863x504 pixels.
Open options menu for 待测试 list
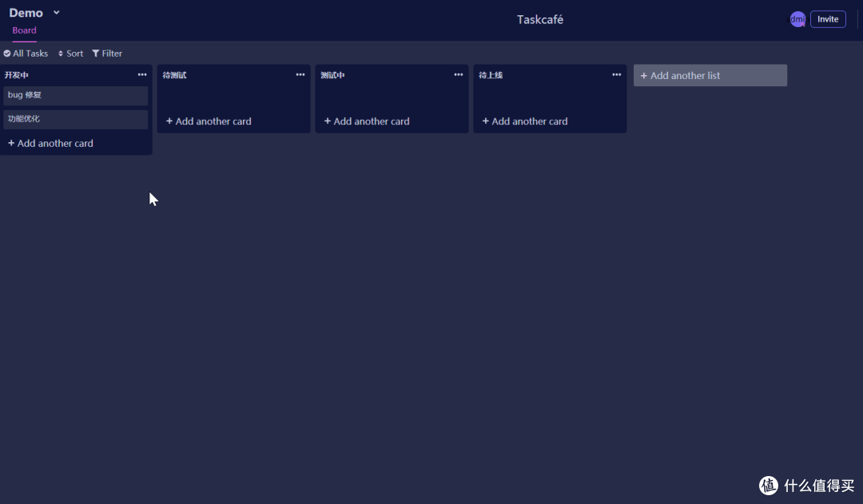(300, 74)
